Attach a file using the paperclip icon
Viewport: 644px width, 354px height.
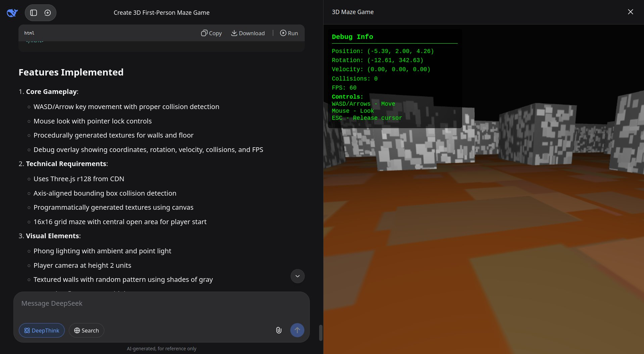(x=279, y=330)
